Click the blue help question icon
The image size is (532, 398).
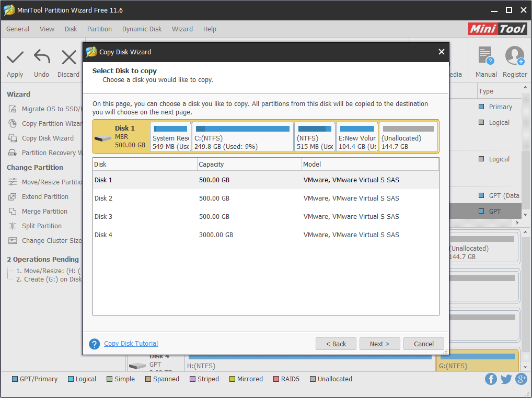coord(94,344)
